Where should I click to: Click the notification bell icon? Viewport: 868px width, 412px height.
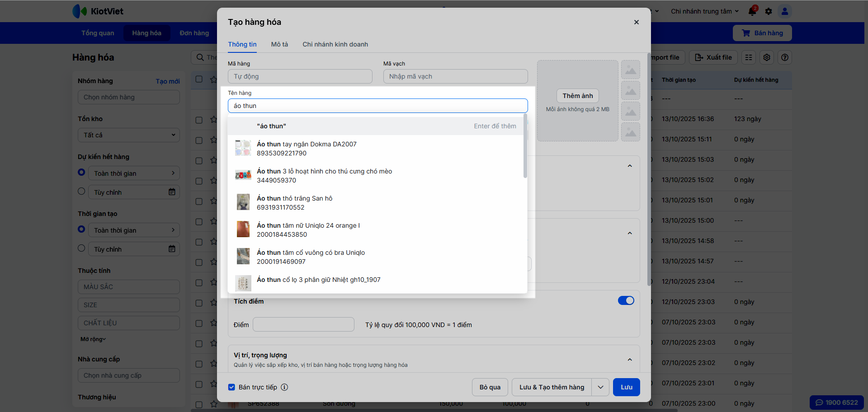752,11
